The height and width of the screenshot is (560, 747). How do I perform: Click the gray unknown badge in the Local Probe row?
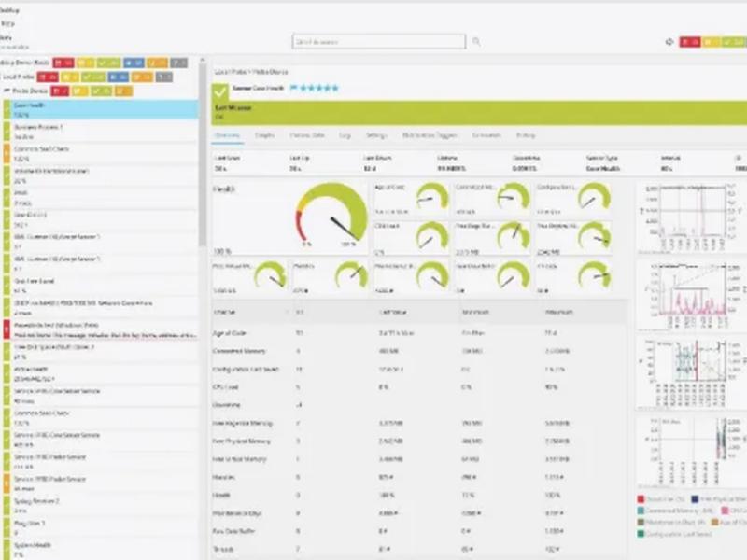coord(164,77)
